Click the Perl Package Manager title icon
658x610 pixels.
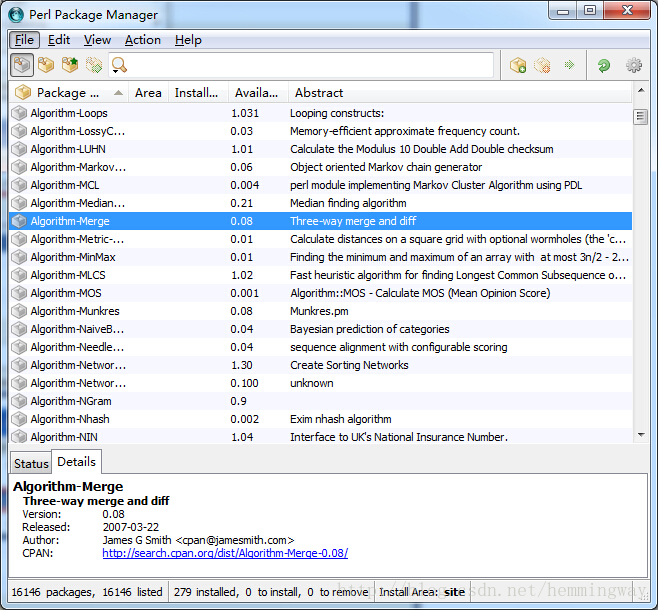[x=16, y=15]
